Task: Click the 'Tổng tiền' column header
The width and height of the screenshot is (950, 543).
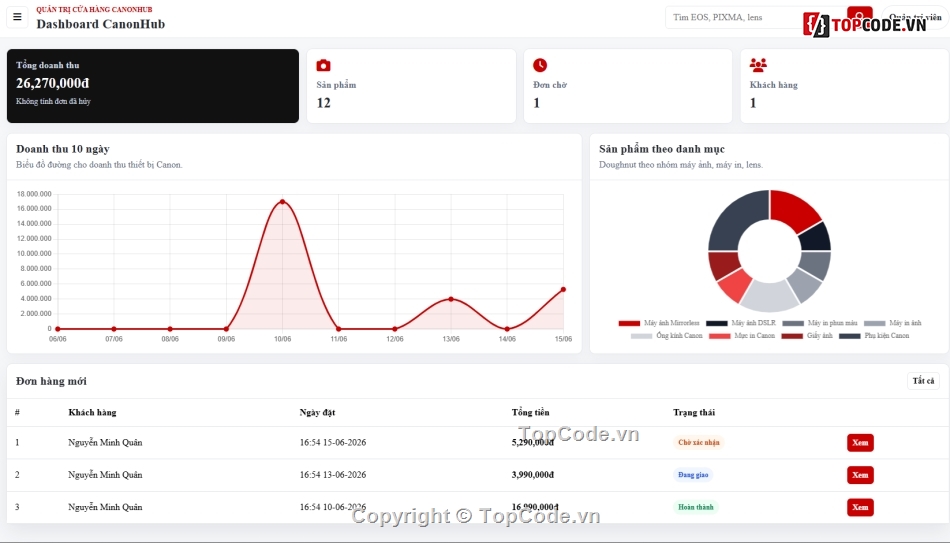Action: click(531, 412)
